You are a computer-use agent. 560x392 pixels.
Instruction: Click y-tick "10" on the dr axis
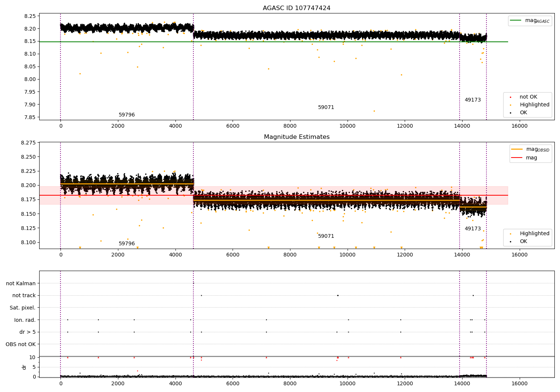tap(32, 357)
